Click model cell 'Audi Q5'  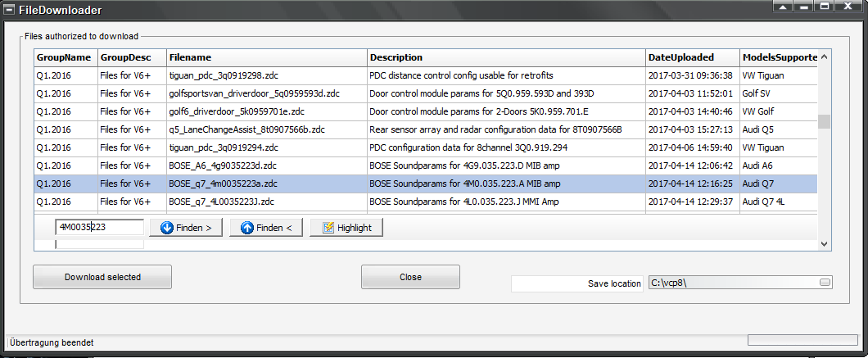pos(757,129)
